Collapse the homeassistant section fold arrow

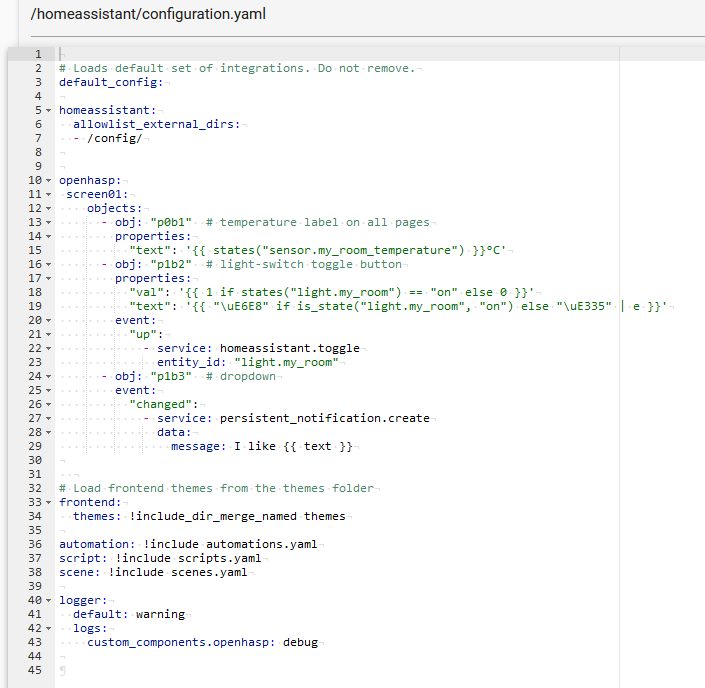pos(48,110)
